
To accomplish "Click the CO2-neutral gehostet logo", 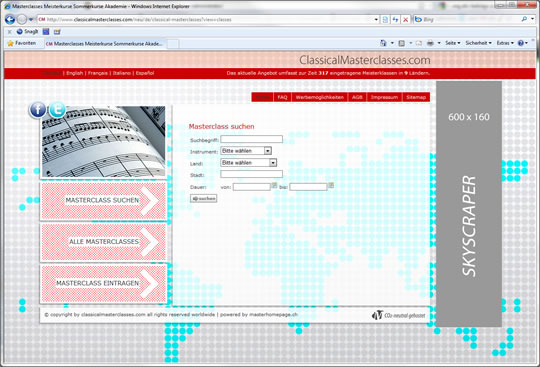I will [398, 315].
